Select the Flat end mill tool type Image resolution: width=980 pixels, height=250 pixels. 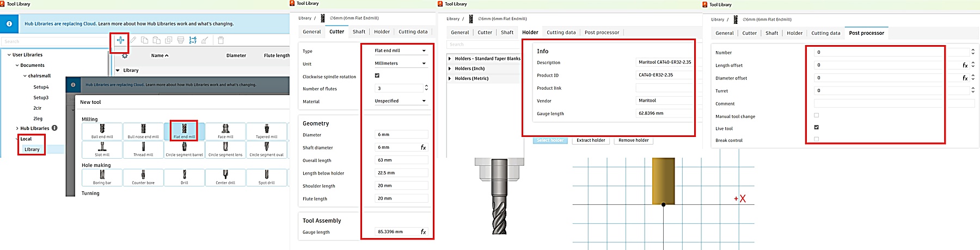[185, 132]
